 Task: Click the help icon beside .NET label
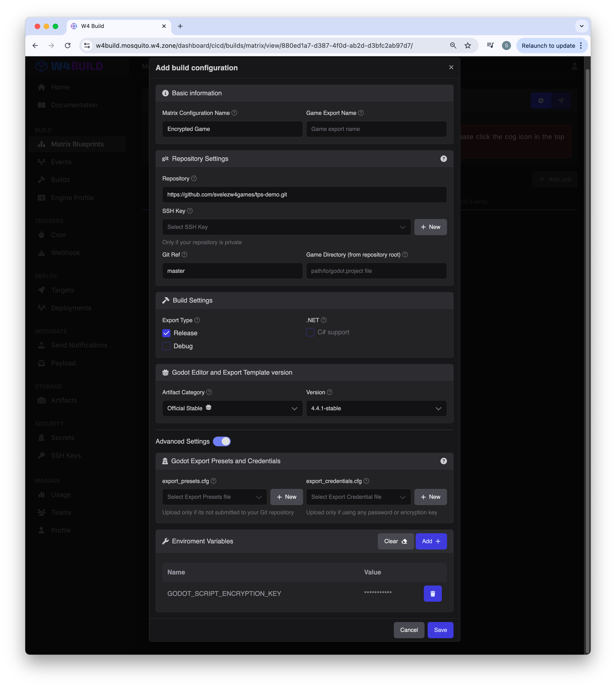[x=324, y=320]
